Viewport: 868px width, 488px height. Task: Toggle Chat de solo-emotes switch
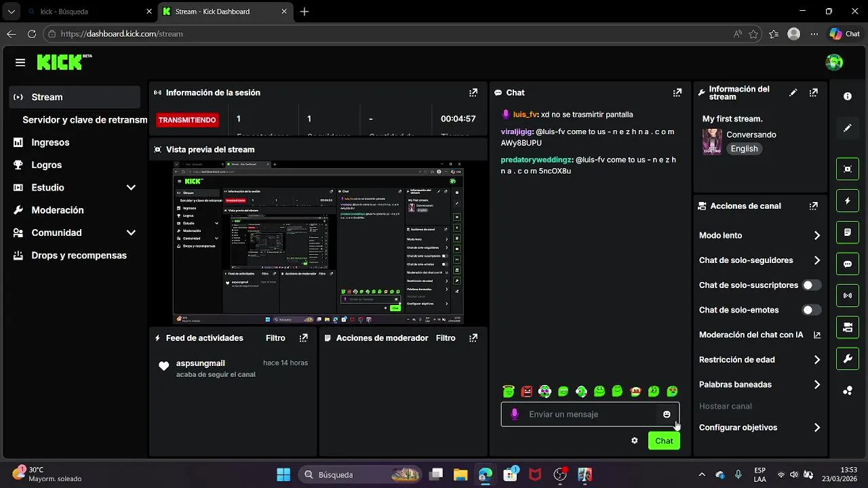tap(812, 310)
